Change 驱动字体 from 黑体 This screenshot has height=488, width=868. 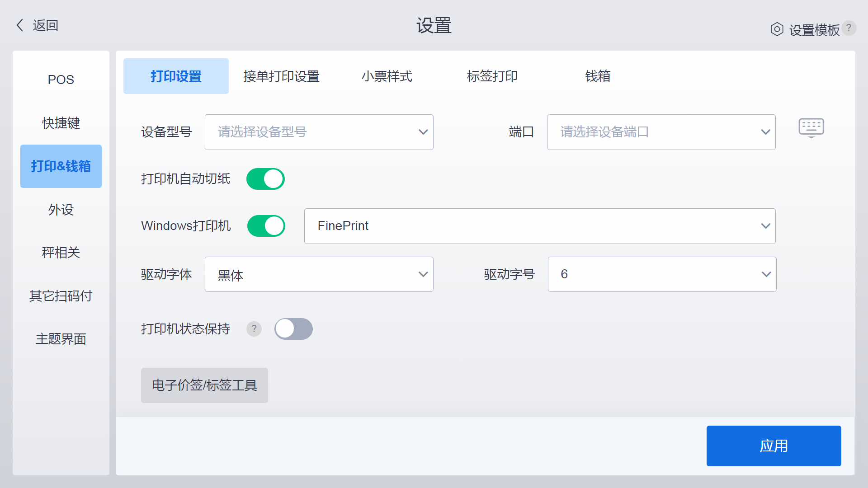[319, 274]
